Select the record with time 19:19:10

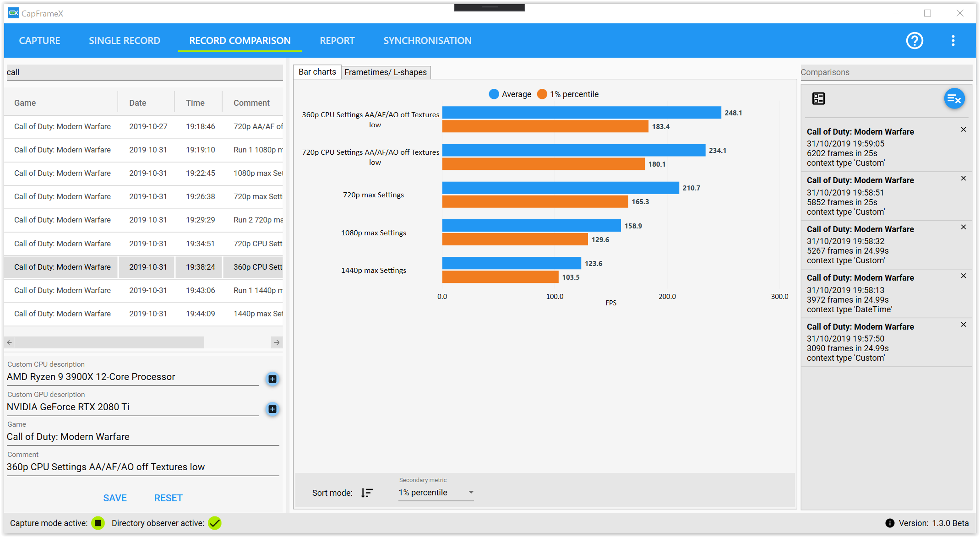coord(144,150)
